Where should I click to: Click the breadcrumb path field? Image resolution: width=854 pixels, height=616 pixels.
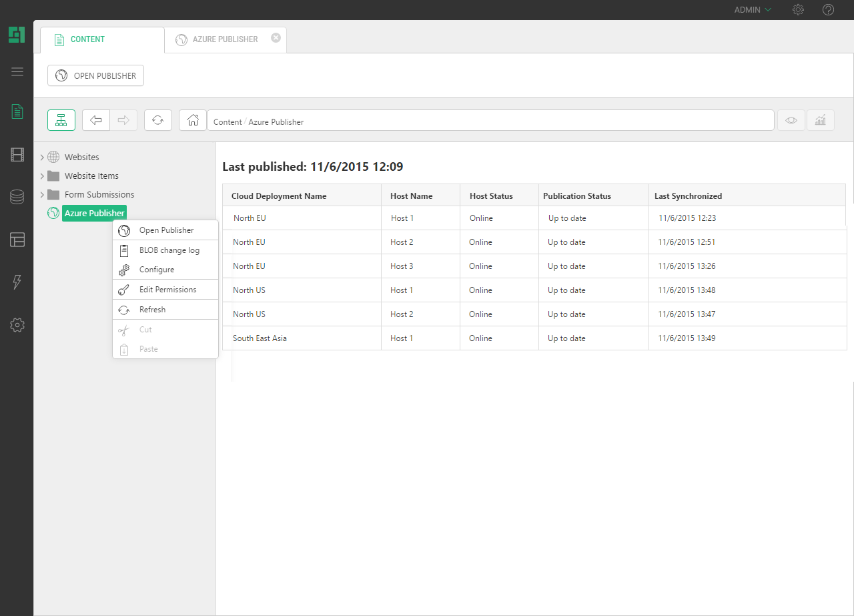[490, 121]
